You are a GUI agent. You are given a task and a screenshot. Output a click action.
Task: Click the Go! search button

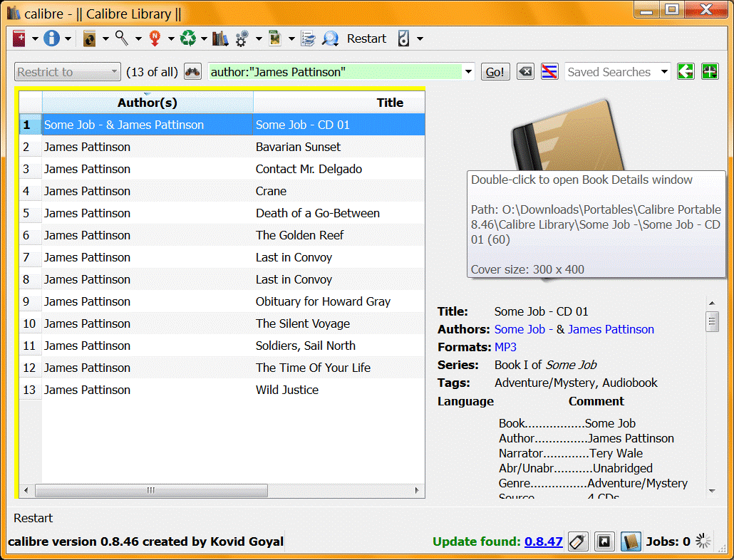click(495, 72)
